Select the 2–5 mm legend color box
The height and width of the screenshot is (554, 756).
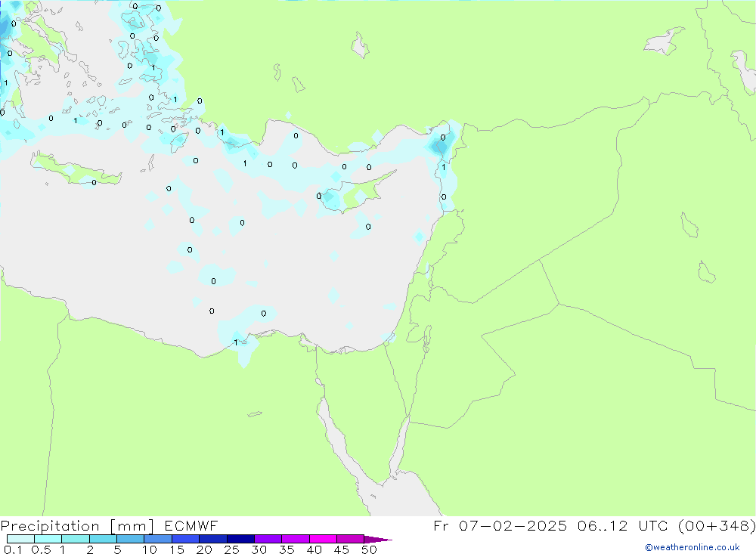click(x=103, y=539)
